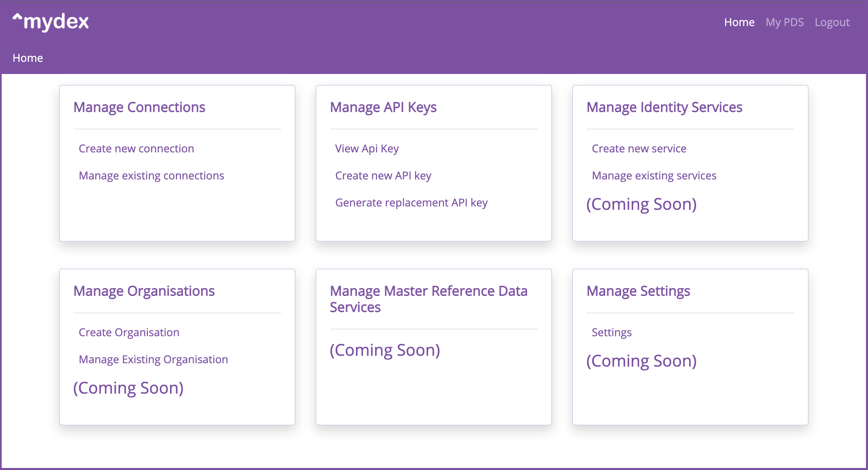Viewport: 868px width, 470px height.
Task: Click Settings option in Manage Settings
Action: (611, 332)
